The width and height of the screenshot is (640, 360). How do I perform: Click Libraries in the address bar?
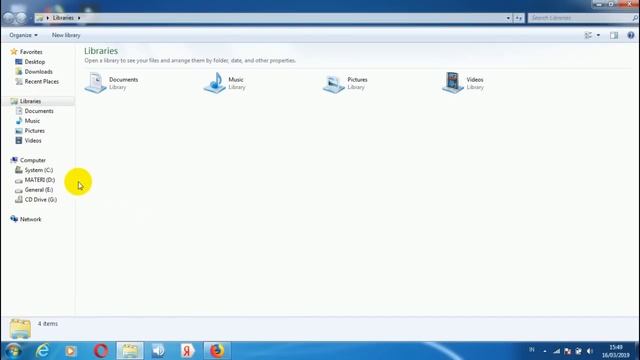click(x=63, y=18)
